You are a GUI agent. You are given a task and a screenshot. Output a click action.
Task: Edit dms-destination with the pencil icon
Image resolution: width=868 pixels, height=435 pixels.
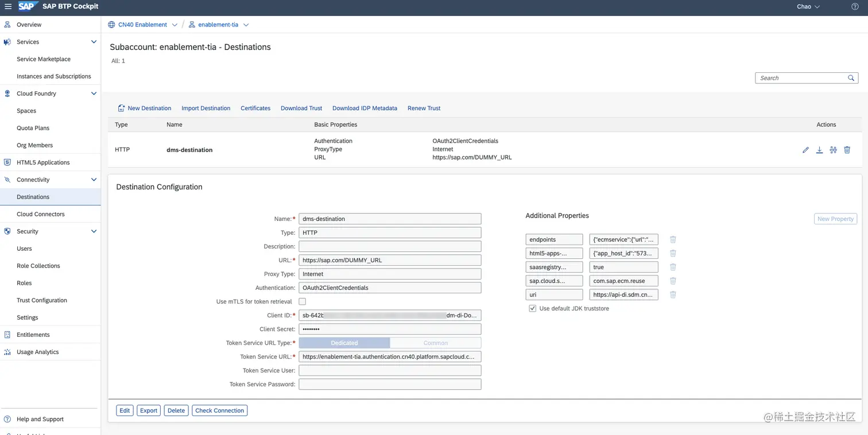(x=805, y=150)
